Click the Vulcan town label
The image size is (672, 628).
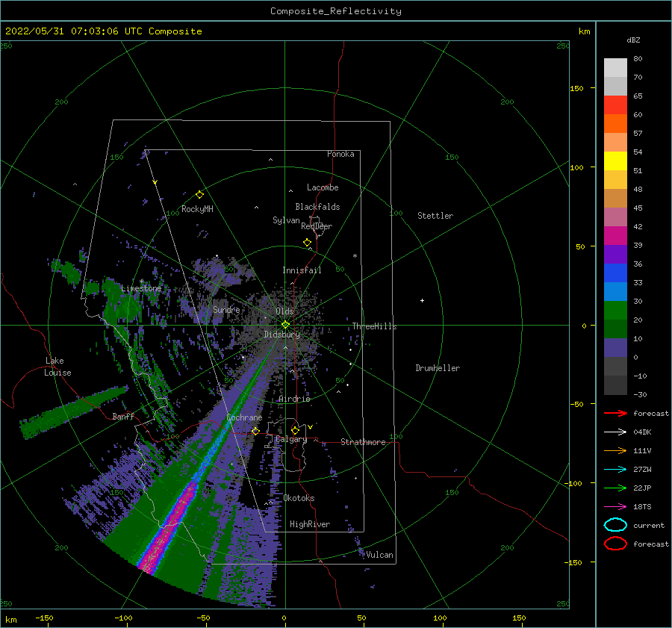379,555
